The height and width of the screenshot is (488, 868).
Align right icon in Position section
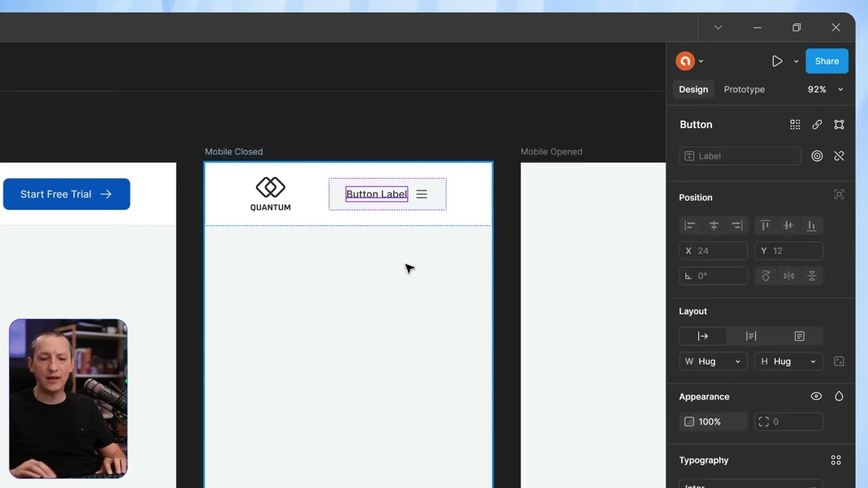click(x=737, y=226)
